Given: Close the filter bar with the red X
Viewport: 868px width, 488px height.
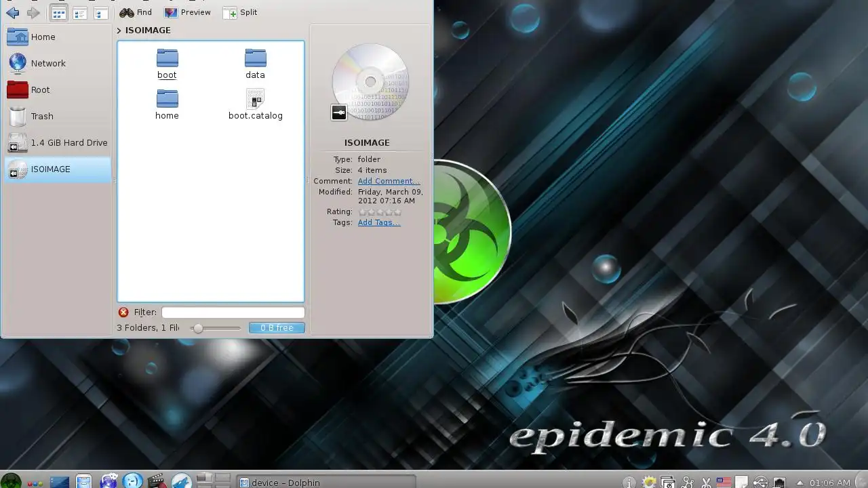Looking at the screenshot, I should (123, 312).
